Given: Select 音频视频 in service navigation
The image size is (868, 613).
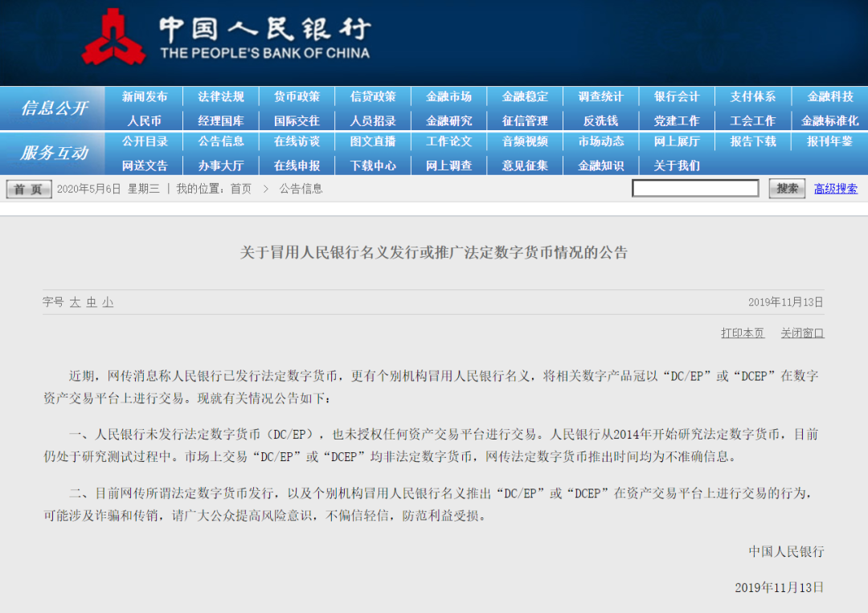Looking at the screenshot, I should pyautogui.click(x=525, y=141).
